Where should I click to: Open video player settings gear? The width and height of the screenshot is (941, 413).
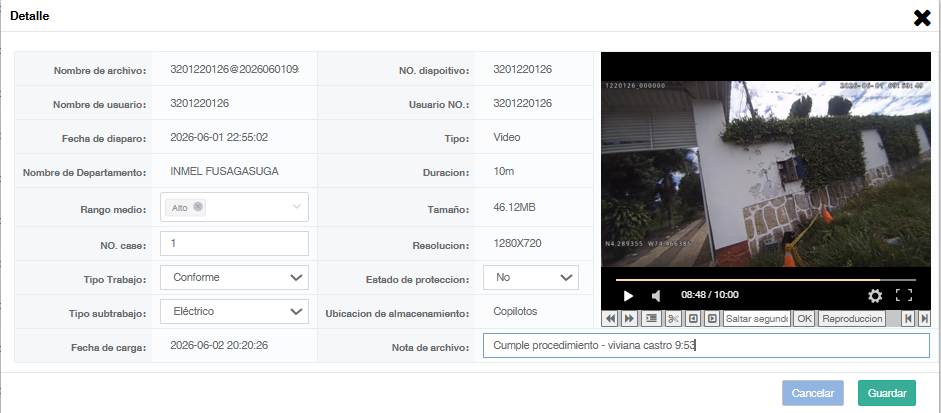click(875, 295)
